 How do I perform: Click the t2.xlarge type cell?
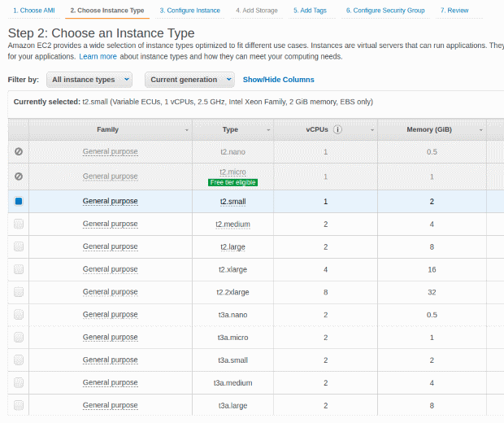click(x=233, y=269)
